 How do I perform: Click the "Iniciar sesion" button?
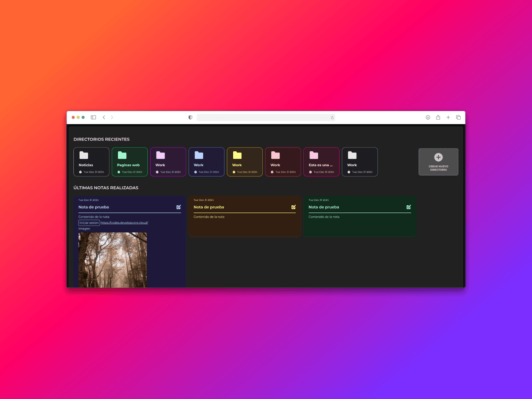89,223
